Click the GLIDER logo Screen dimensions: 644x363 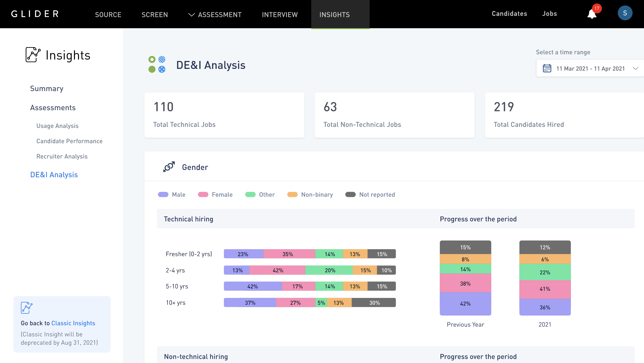[x=34, y=14]
